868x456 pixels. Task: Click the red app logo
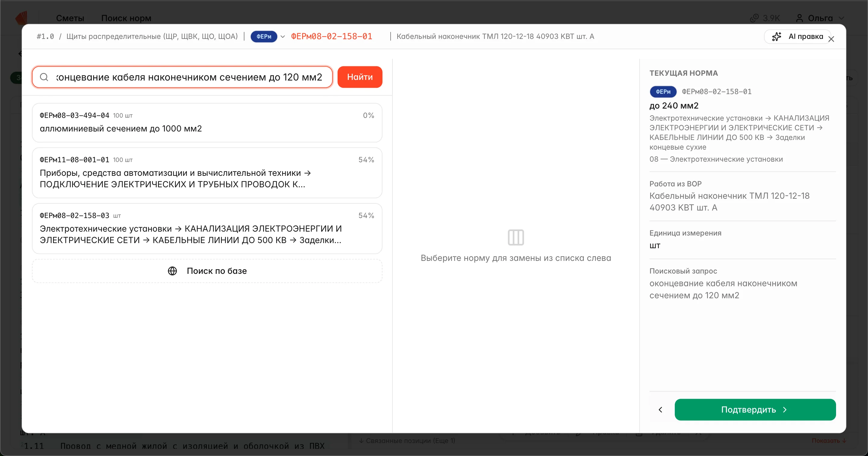pyautogui.click(x=21, y=18)
